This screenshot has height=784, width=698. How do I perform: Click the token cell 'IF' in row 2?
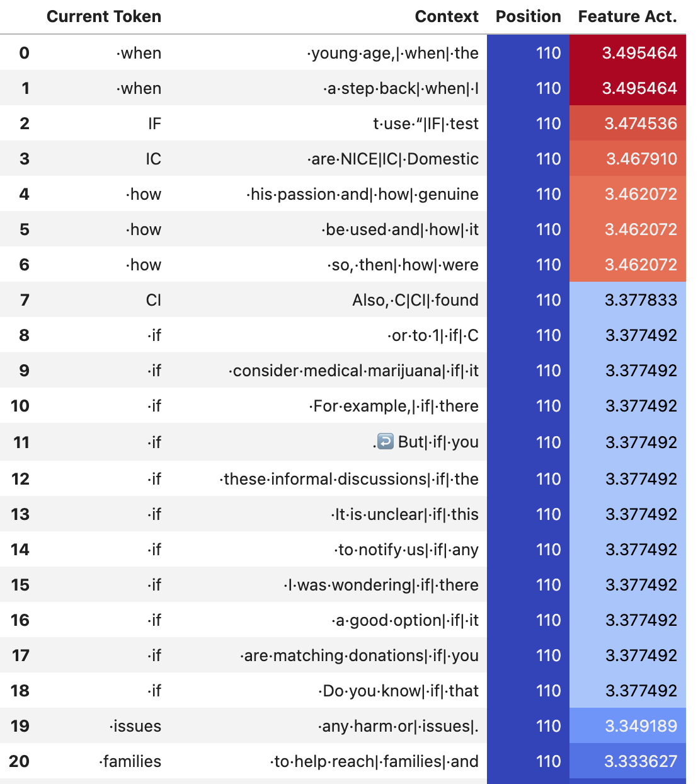154,124
